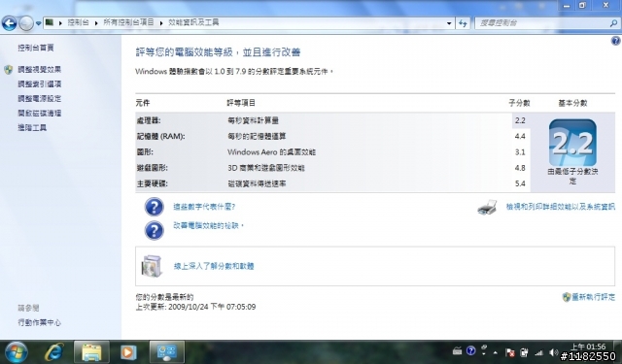
Task: Open Windows Media Player taskbar icon
Action: [x=128, y=351]
